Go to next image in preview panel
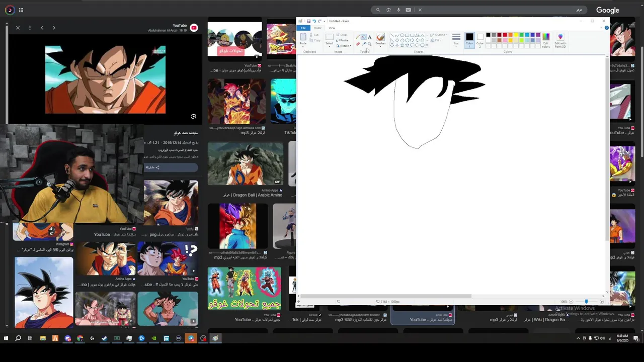Viewport: 644px width, 362px height. click(54, 28)
